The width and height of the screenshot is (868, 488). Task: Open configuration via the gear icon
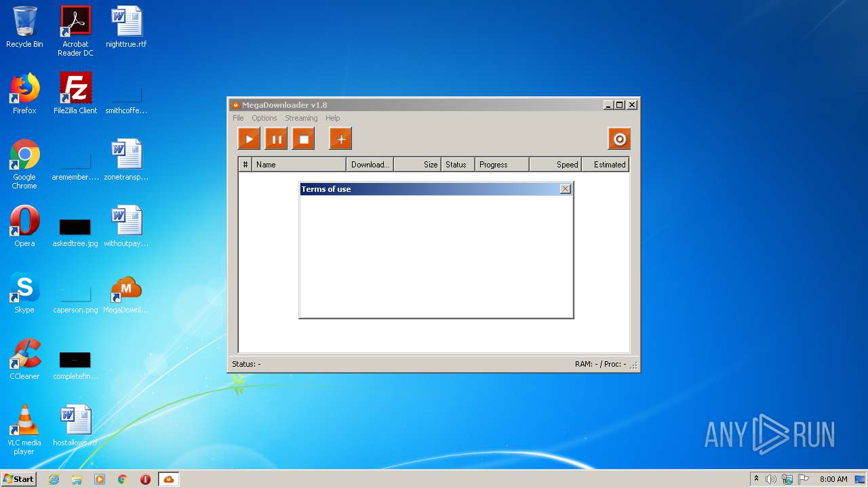click(x=619, y=139)
